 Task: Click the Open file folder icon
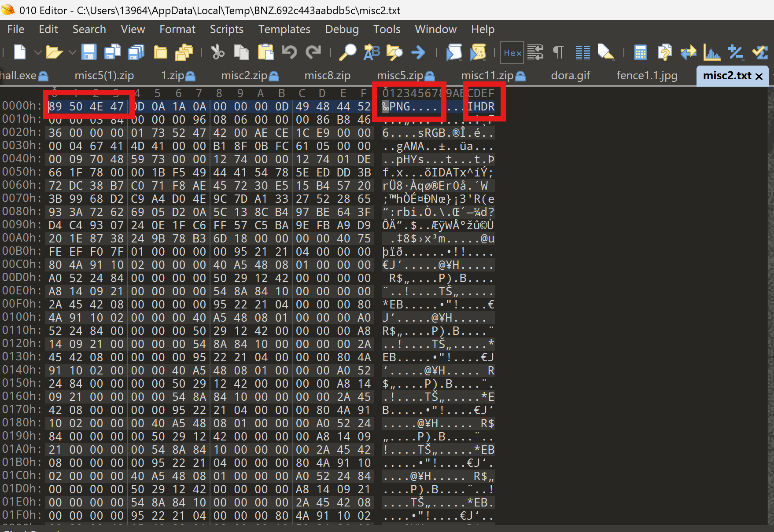pyautogui.click(x=54, y=52)
